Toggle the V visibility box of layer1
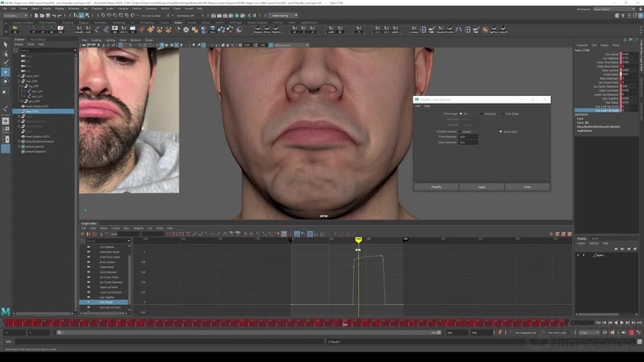644x362 pixels. coord(578,255)
